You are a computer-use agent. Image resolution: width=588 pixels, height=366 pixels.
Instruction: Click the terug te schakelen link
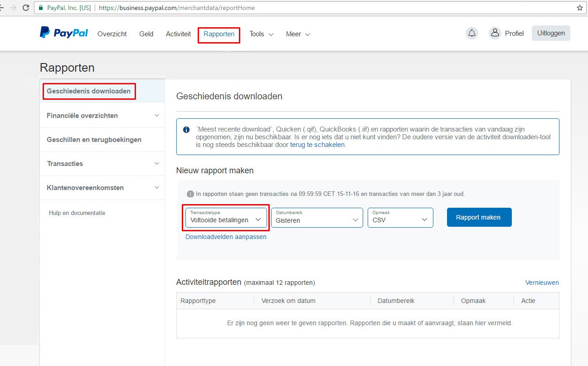(317, 145)
